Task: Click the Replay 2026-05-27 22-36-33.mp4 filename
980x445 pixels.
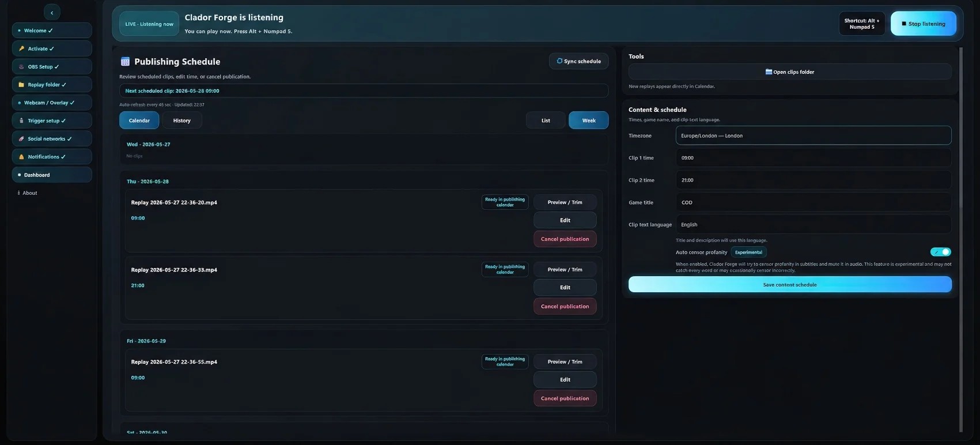Action: click(x=174, y=270)
